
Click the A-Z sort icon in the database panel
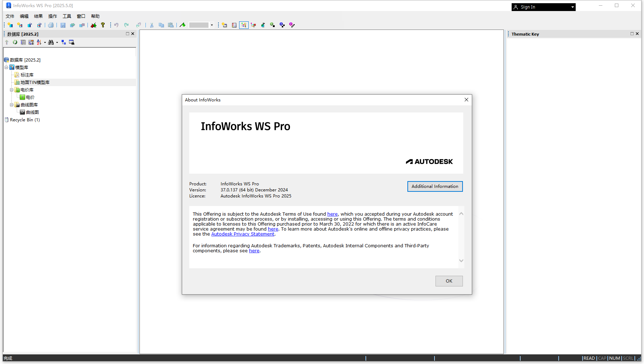[x=39, y=42]
